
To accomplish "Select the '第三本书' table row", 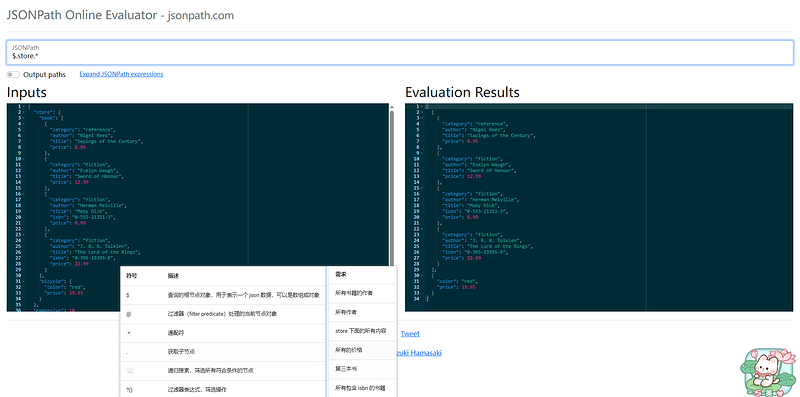I will coord(361,368).
